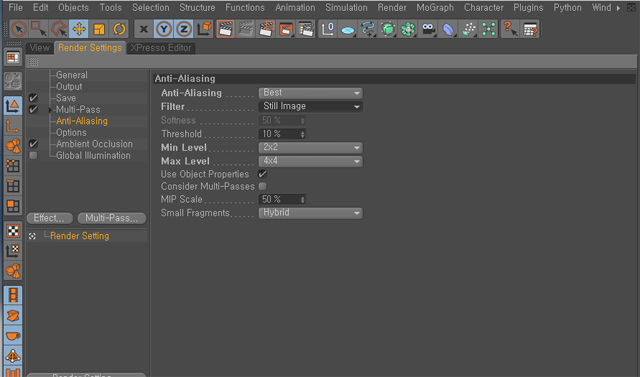Activate the Rotate tool

pyautogui.click(x=119, y=29)
